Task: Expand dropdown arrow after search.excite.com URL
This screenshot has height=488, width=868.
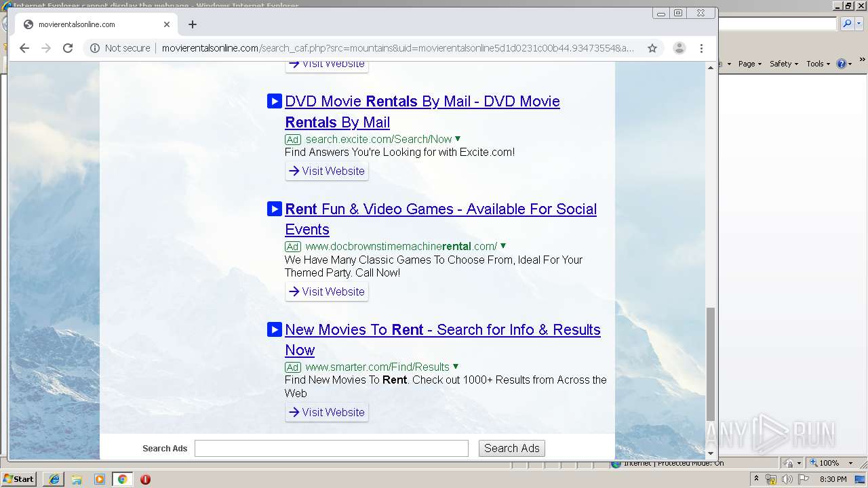Action: click(457, 138)
